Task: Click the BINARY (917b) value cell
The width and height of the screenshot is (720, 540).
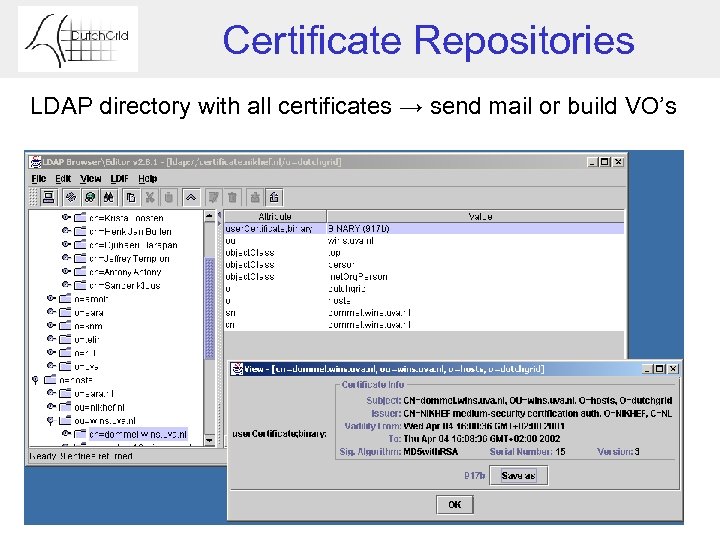Action: tap(476, 228)
